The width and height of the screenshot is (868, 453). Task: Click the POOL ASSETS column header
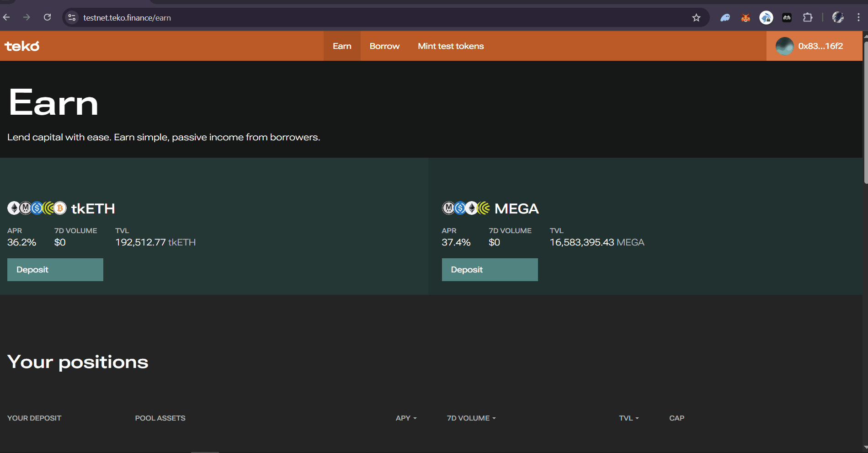point(160,418)
